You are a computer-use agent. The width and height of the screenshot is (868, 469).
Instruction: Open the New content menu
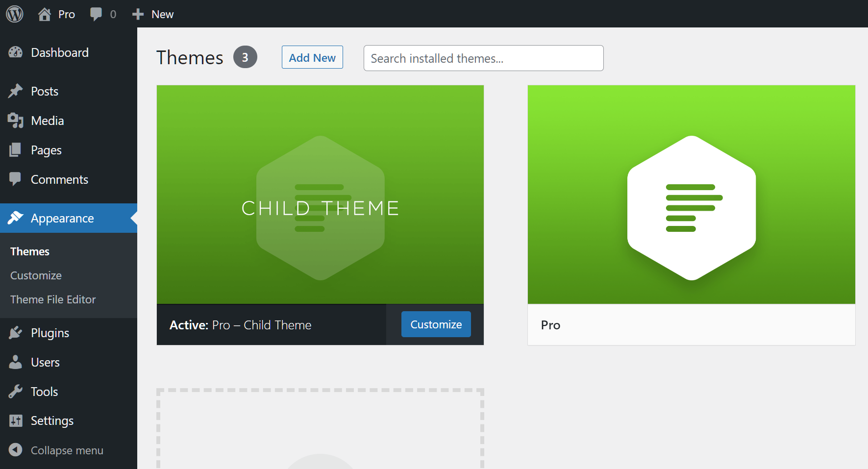tap(152, 14)
